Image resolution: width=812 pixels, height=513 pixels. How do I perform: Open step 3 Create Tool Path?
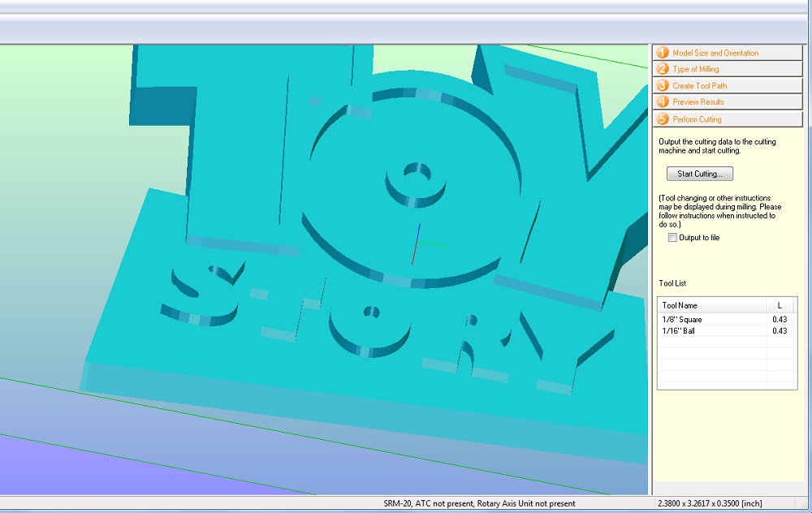728,85
